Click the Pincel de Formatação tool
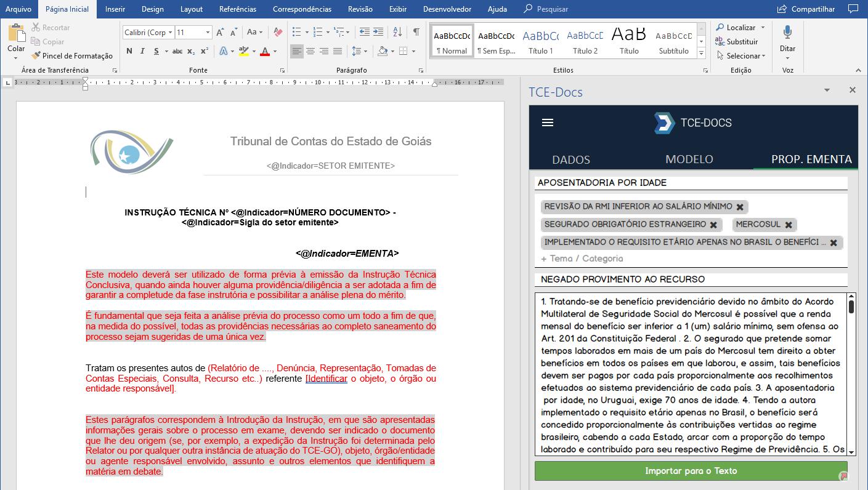The width and height of the screenshot is (868, 490). click(x=72, y=56)
